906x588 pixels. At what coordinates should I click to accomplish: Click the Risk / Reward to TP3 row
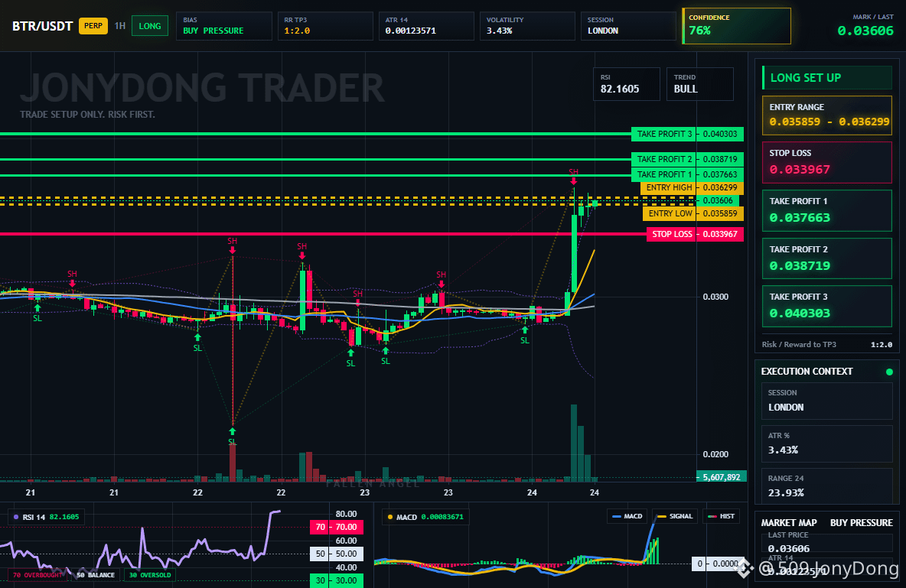click(x=827, y=344)
